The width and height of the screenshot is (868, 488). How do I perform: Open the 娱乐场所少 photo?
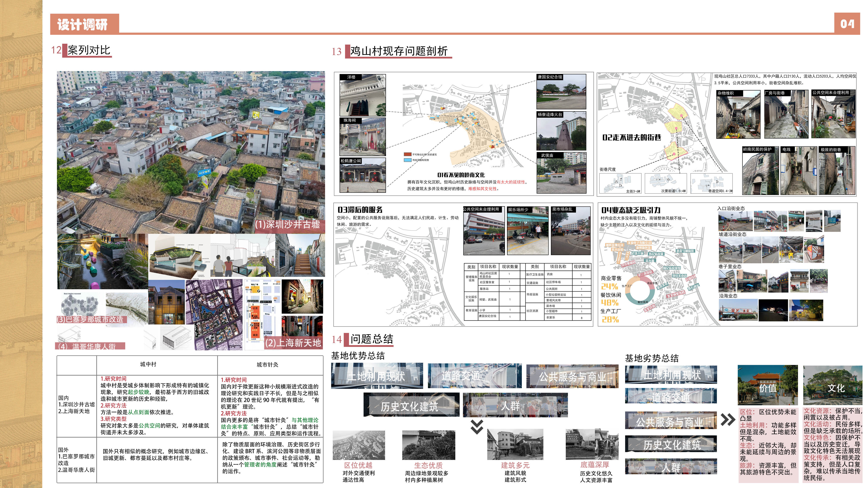[x=528, y=231]
